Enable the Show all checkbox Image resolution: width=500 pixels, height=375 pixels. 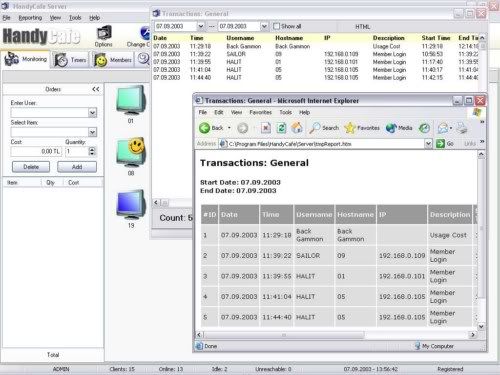click(x=276, y=26)
